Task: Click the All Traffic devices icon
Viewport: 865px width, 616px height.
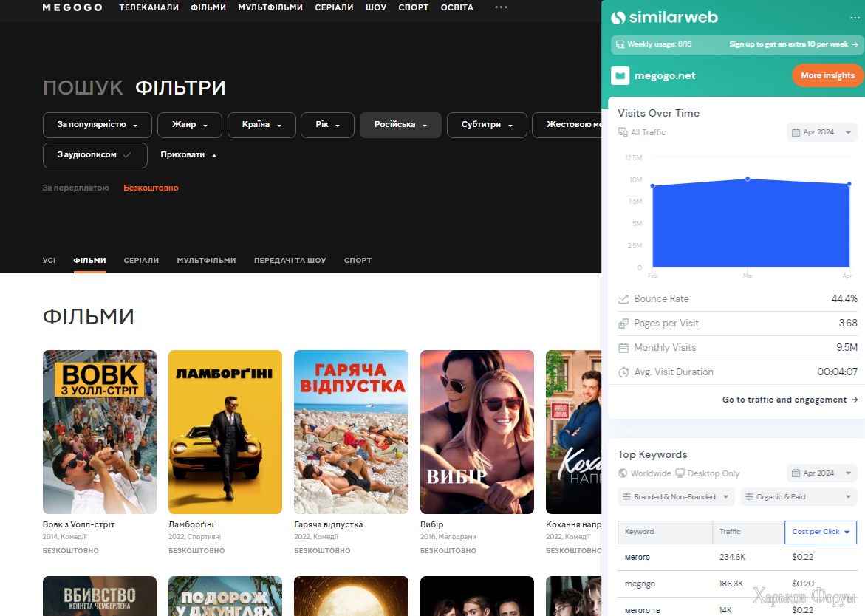Action: tap(623, 132)
